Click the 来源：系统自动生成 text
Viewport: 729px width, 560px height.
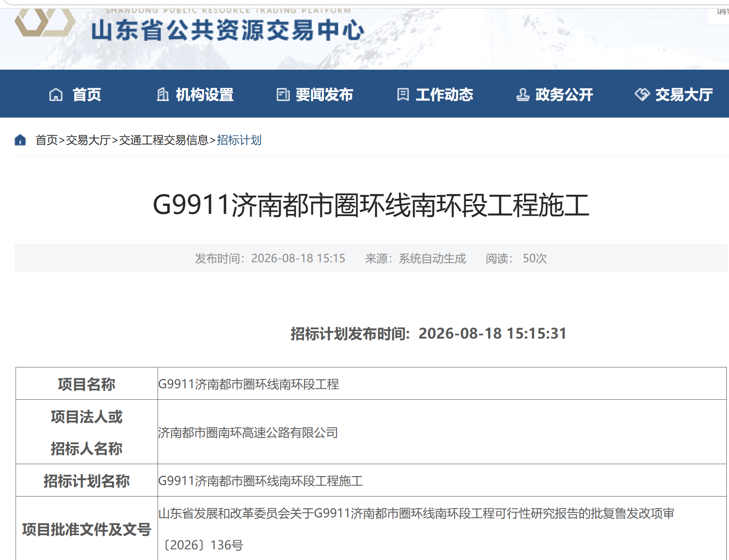(416, 258)
